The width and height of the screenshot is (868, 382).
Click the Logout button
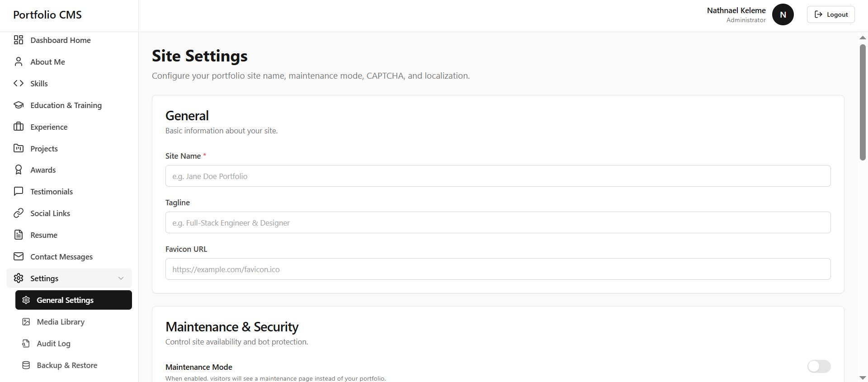(830, 14)
